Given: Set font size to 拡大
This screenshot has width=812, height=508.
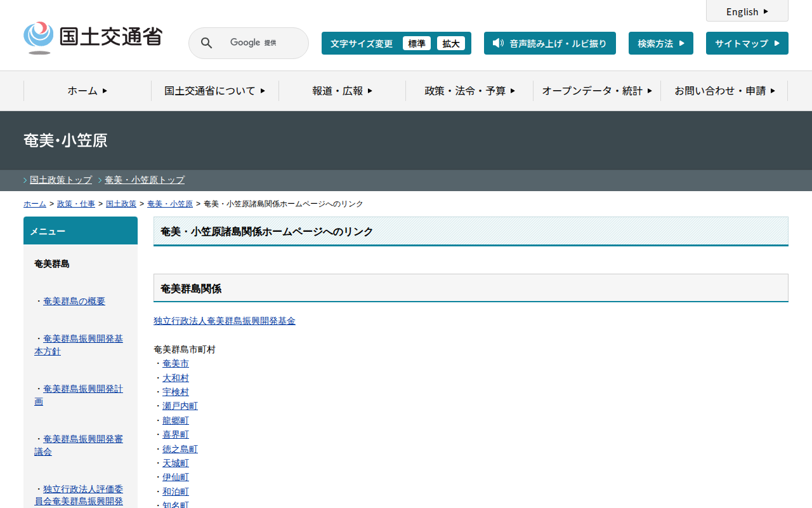Looking at the screenshot, I should point(450,43).
